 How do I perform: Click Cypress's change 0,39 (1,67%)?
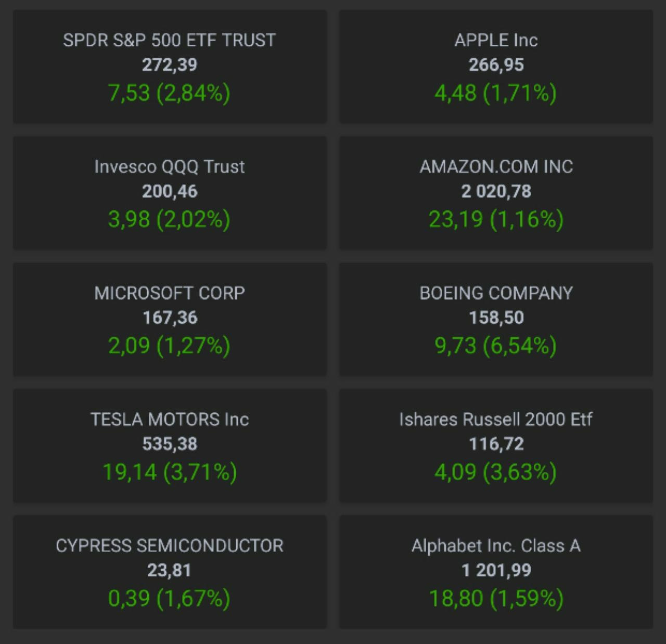click(x=170, y=598)
